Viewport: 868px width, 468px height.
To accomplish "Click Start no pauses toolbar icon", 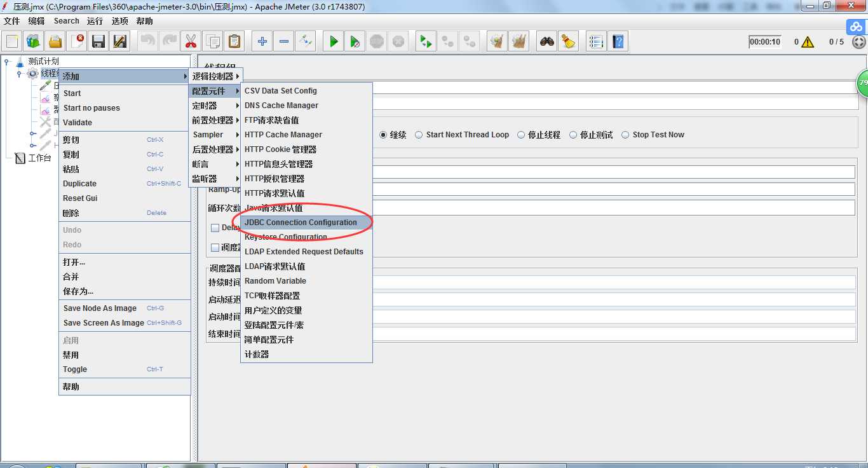I will tap(355, 42).
